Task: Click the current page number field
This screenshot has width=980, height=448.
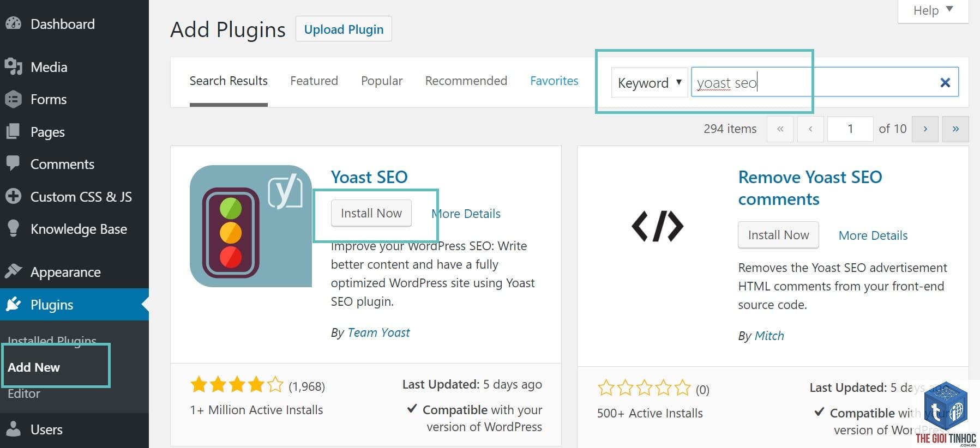Action: [x=850, y=129]
